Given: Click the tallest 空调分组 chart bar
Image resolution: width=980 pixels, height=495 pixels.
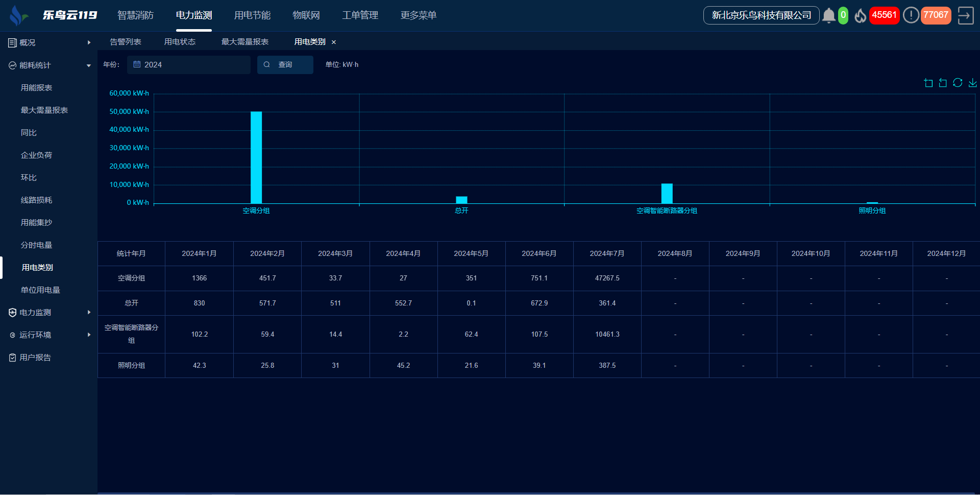Looking at the screenshot, I should click(256, 157).
